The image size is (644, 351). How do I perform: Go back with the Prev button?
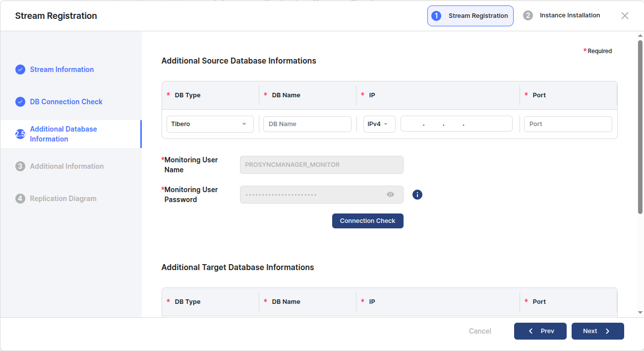(540, 331)
